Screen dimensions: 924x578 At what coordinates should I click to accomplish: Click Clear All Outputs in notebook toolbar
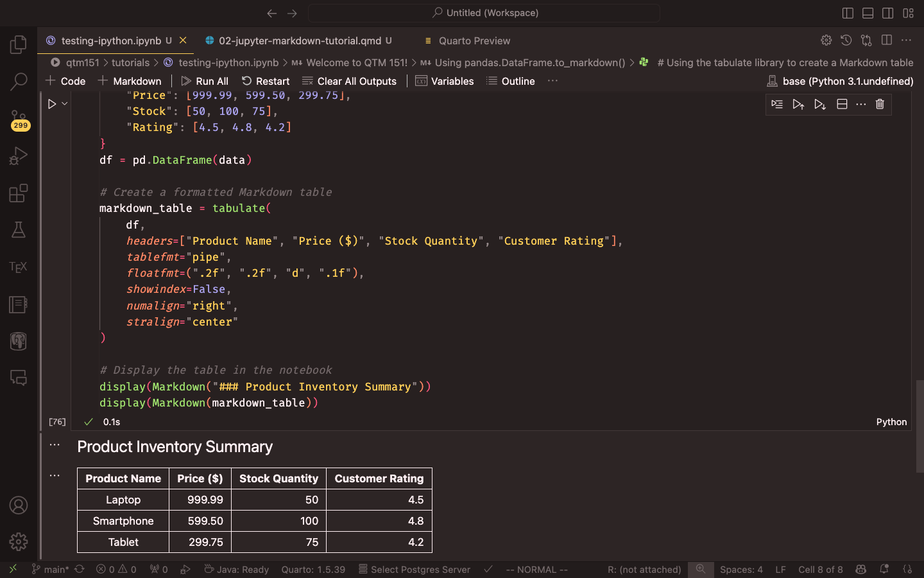(350, 81)
